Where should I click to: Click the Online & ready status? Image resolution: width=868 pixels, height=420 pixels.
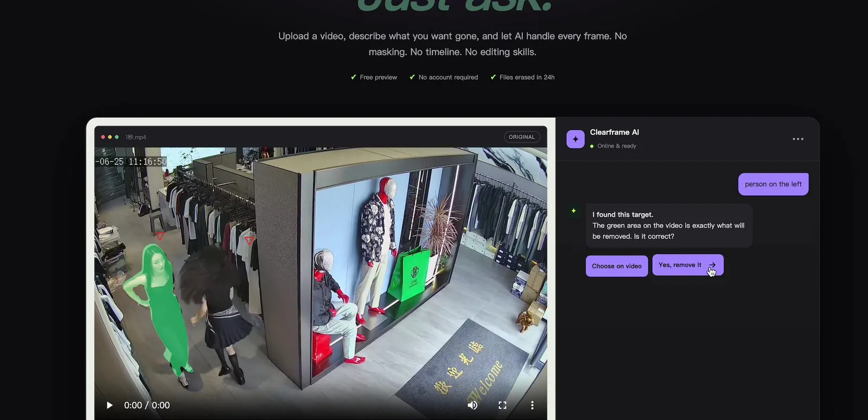(613, 146)
